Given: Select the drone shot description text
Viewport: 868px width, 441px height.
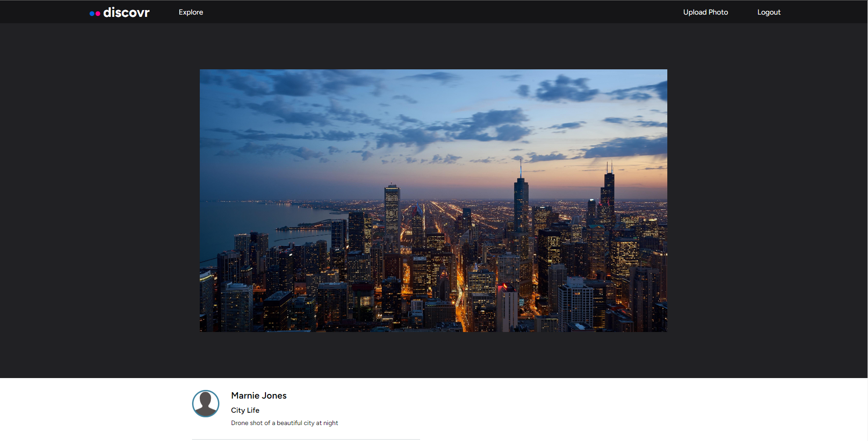Looking at the screenshot, I should (284, 423).
